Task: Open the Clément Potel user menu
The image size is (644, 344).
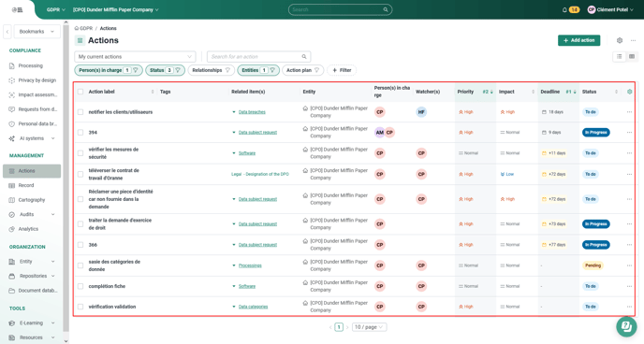Action: pos(610,10)
